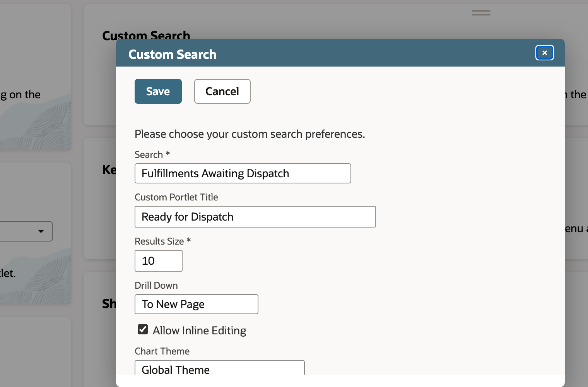Save the custom search preferences
Viewport: 588px width, 387px height.
pos(158,91)
